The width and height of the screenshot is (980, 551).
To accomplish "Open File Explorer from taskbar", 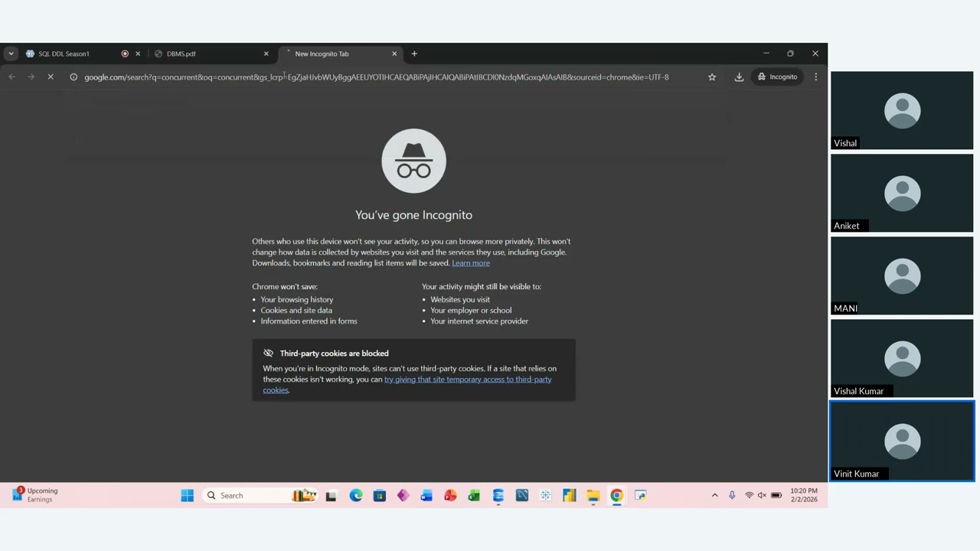I will click(x=593, y=495).
